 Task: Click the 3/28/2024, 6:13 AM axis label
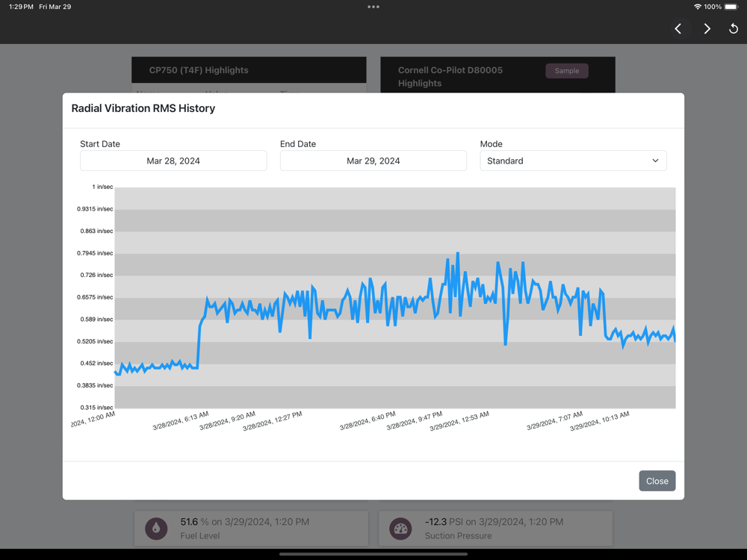181,420
